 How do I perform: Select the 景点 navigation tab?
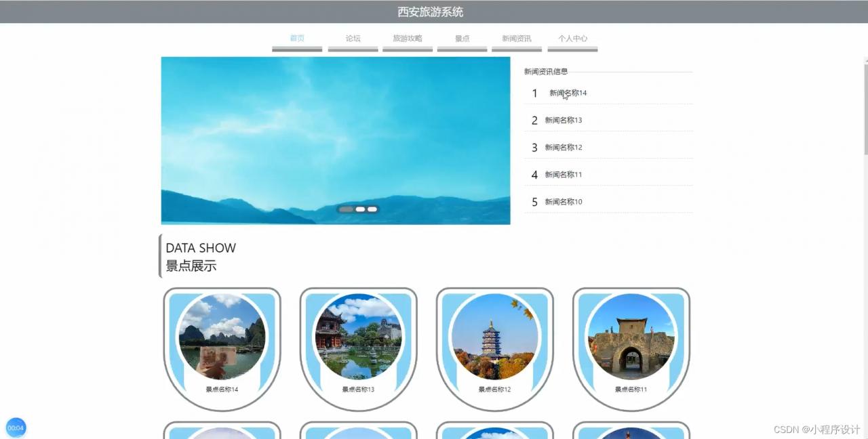pos(462,38)
